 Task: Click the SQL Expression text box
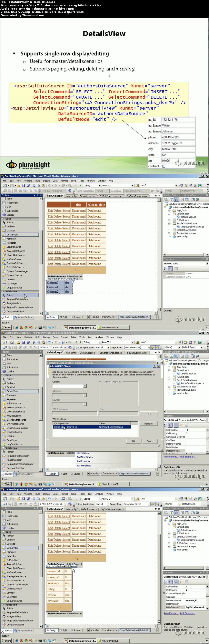point(74,413)
